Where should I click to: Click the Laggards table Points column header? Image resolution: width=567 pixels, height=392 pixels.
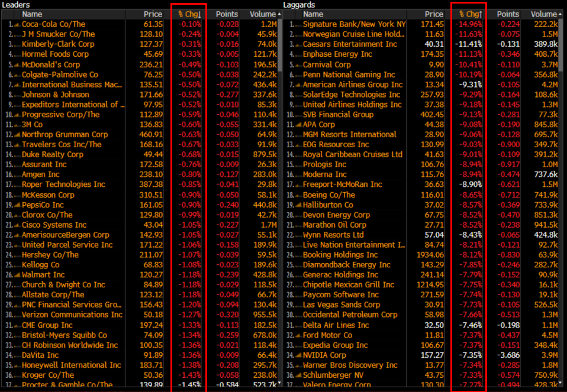508,14
